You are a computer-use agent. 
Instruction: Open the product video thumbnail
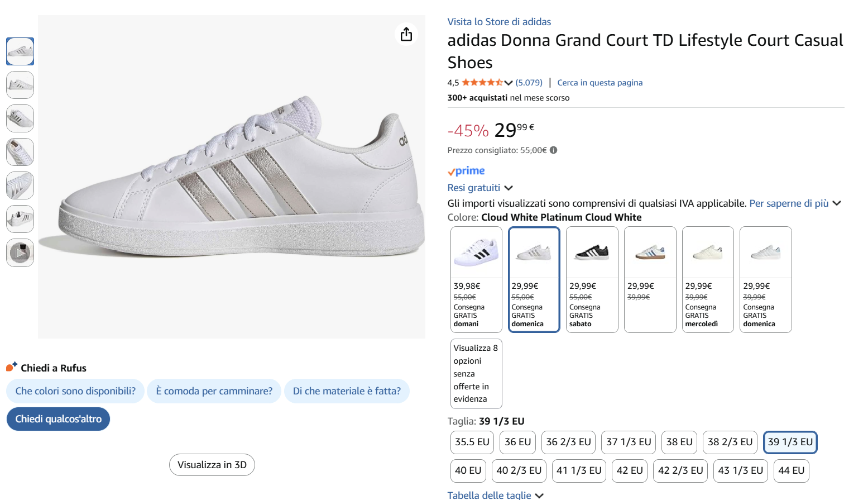pos(20,253)
